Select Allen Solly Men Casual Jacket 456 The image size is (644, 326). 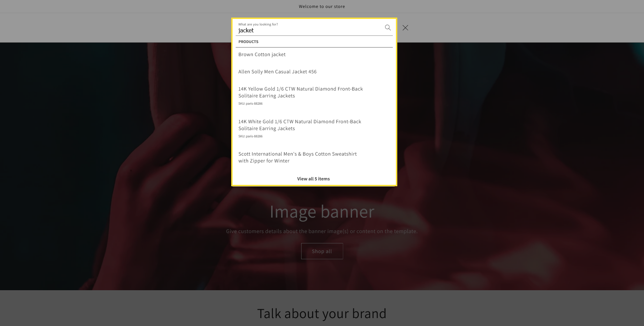[x=277, y=72]
